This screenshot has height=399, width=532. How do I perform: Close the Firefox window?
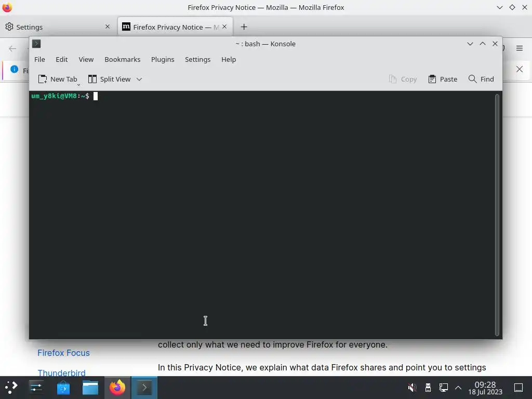tap(525, 7)
